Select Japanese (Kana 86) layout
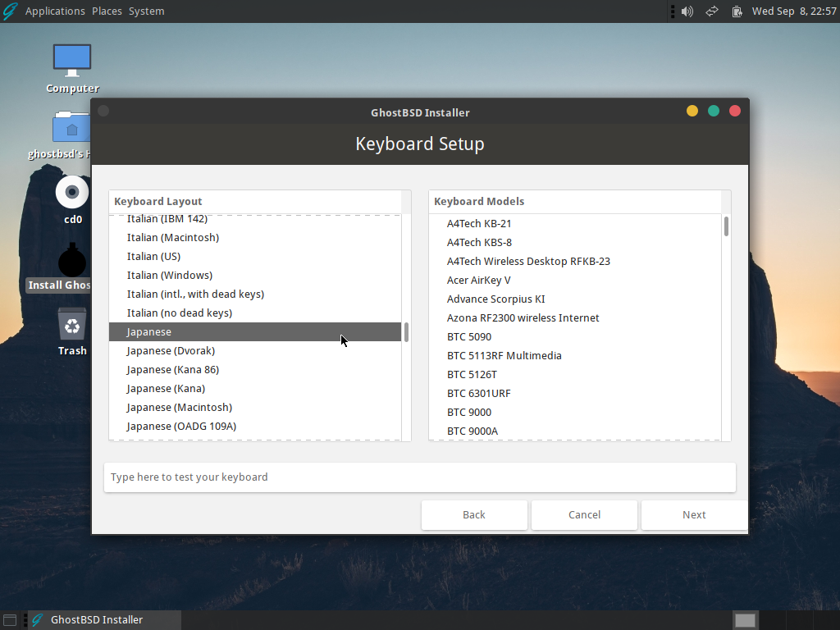Viewport: 840px width, 630px height. click(x=255, y=370)
